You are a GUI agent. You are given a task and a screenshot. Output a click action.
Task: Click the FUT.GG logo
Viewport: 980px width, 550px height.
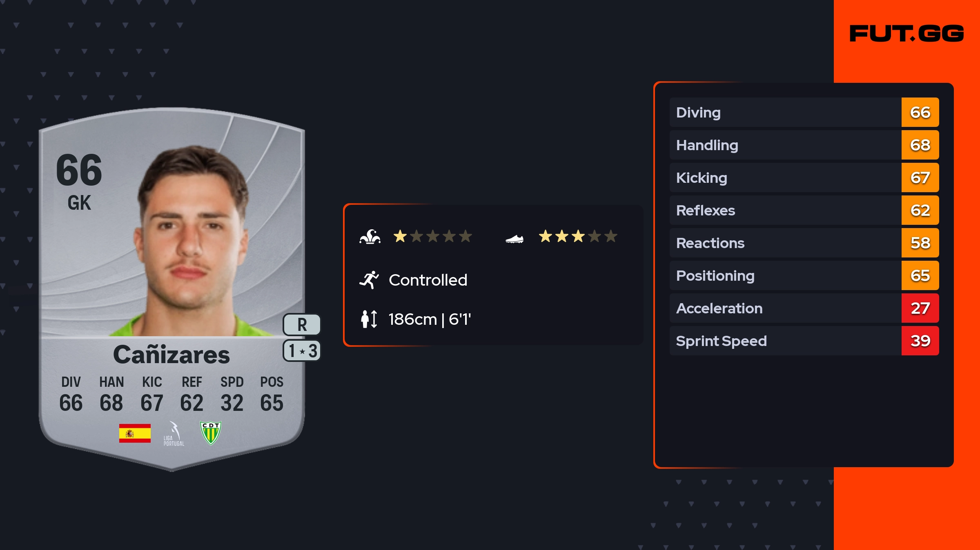coord(906,33)
